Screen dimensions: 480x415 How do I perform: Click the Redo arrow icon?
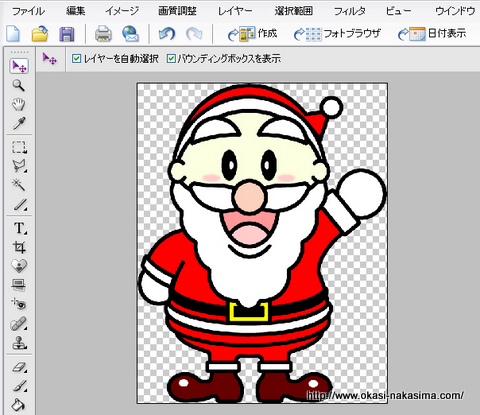[x=194, y=34]
